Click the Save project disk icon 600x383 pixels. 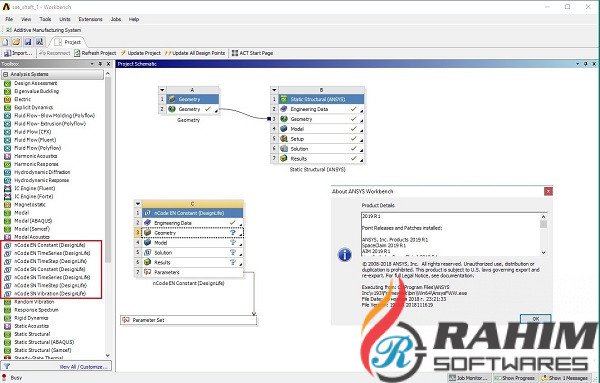tap(28, 42)
